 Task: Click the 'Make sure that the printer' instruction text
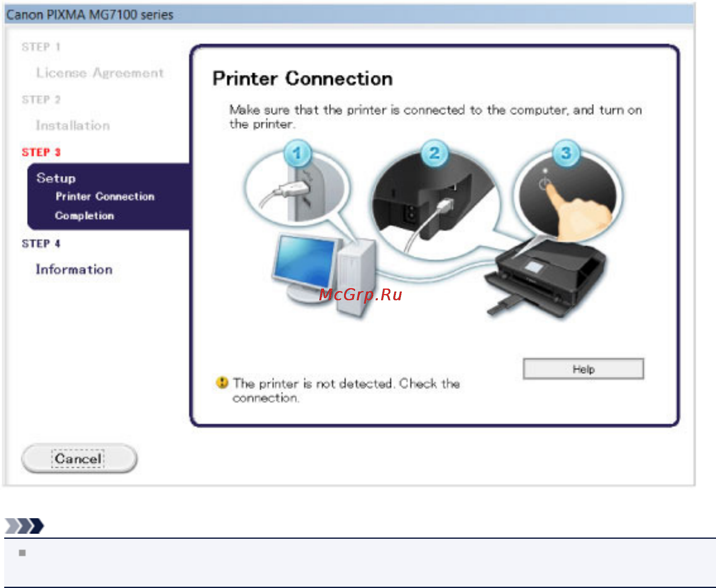(435, 117)
